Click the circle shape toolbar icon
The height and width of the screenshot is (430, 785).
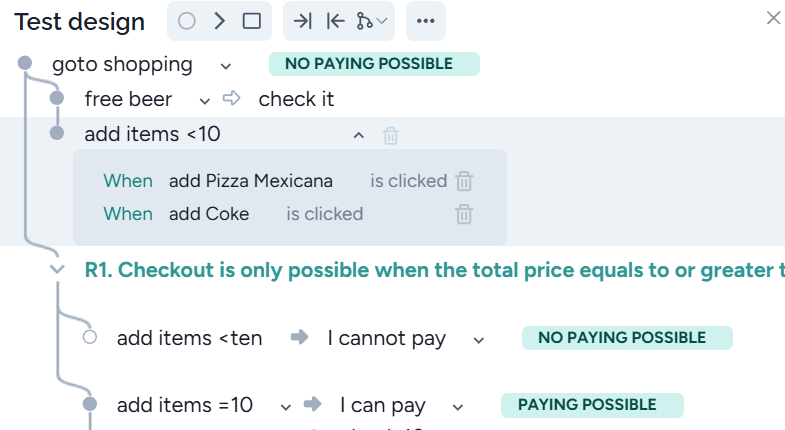187,21
